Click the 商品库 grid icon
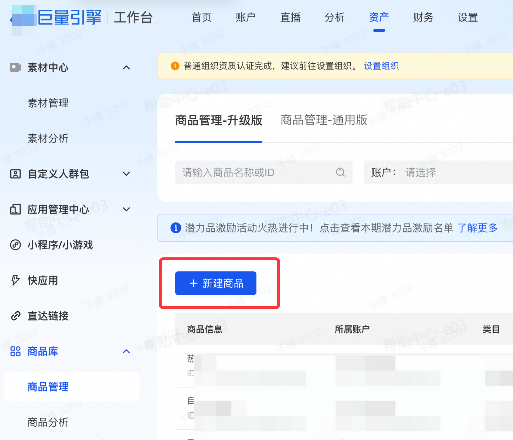Viewport: 513px width, 440px height. tap(15, 351)
